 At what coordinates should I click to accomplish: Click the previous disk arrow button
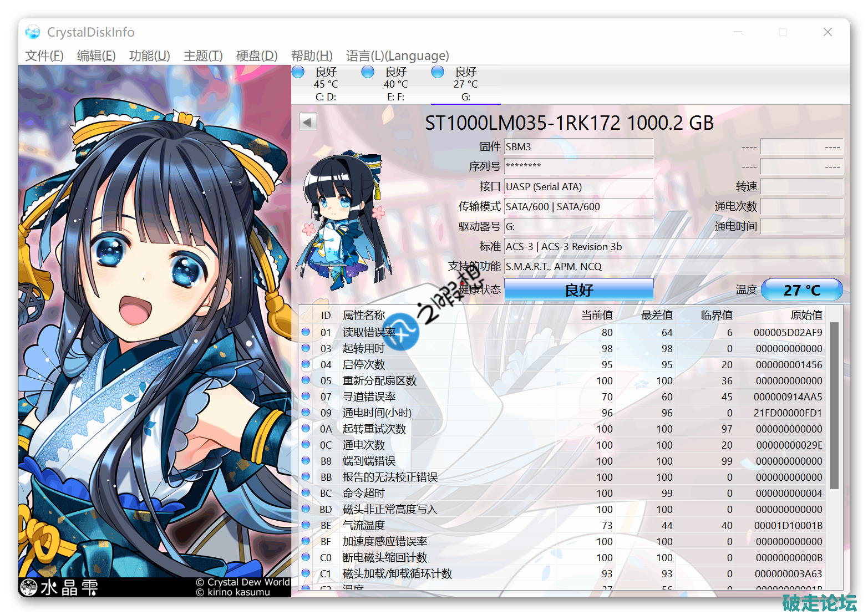(x=308, y=121)
